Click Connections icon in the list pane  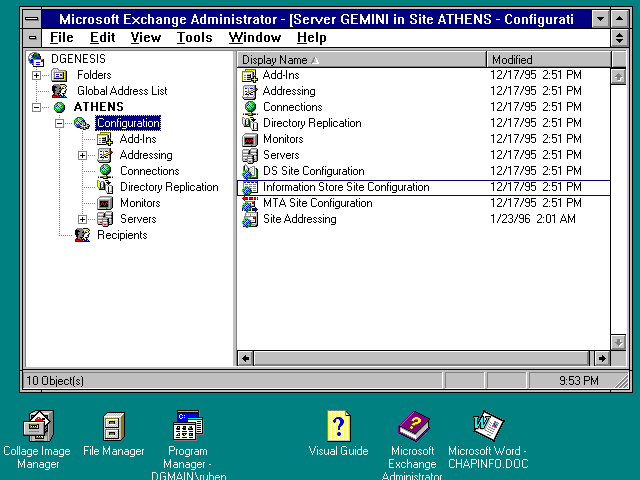pyautogui.click(x=250, y=108)
